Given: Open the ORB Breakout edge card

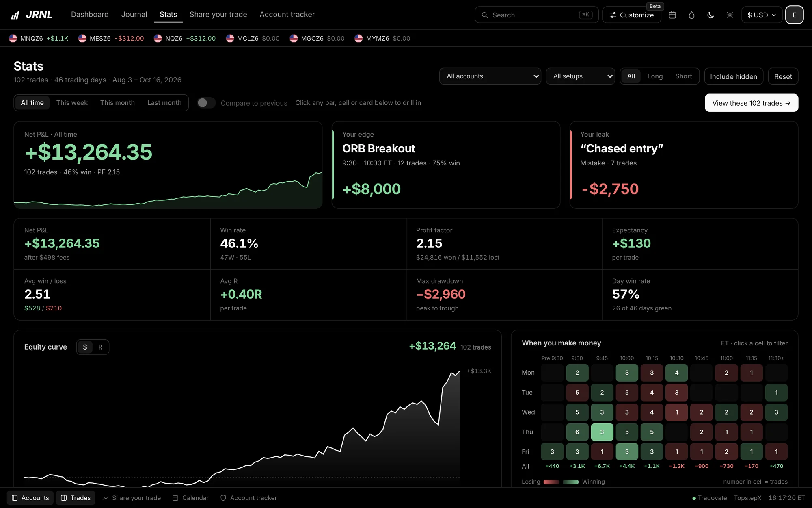Looking at the screenshot, I should point(446,165).
